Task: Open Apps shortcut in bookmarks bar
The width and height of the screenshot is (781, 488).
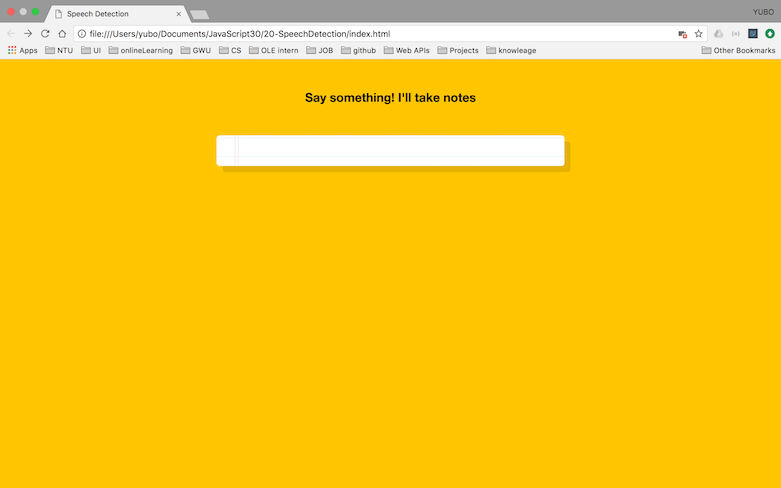Action: pyautogui.click(x=22, y=50)
